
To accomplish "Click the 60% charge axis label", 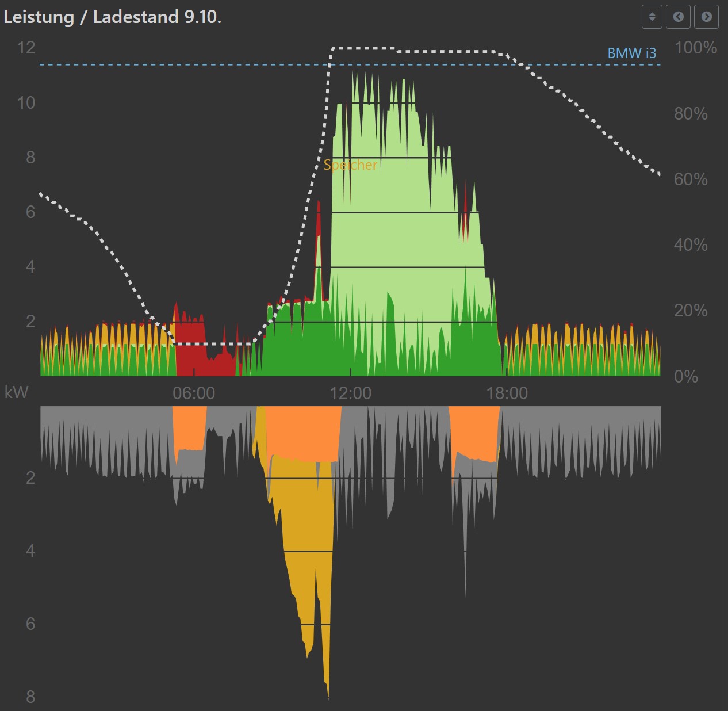I will coord(691,179).
